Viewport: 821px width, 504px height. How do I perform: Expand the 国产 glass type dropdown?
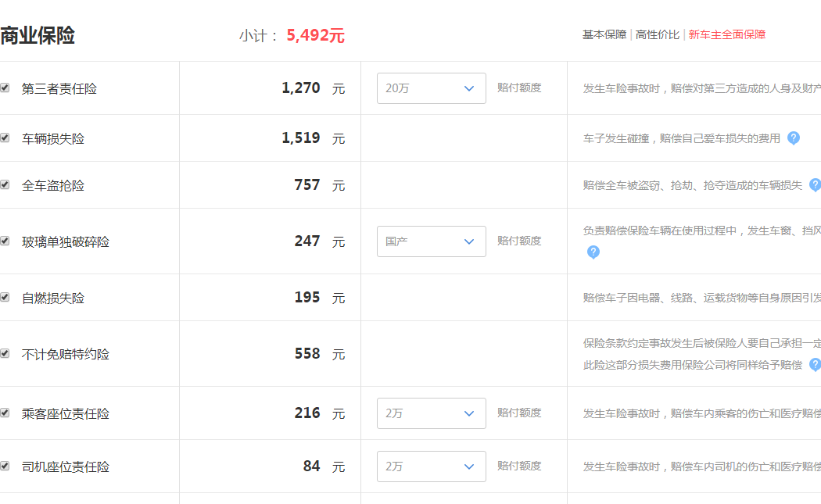pos(431,241)
